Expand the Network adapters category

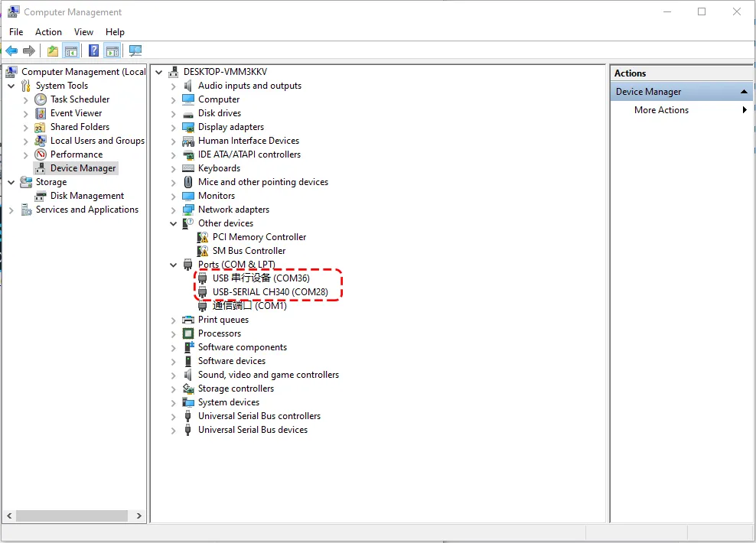pyautogui.click(x=173, y=210)
